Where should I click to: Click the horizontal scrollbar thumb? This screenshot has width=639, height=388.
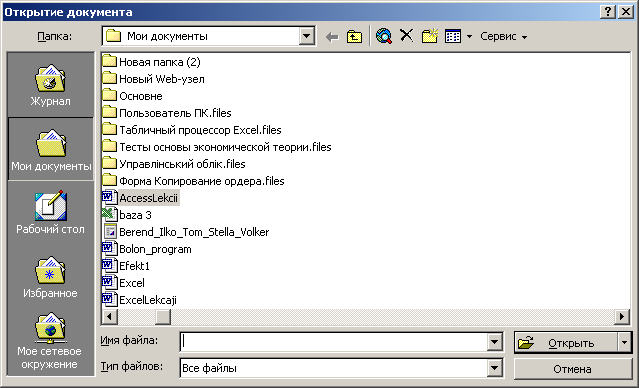tap(163, 316)
